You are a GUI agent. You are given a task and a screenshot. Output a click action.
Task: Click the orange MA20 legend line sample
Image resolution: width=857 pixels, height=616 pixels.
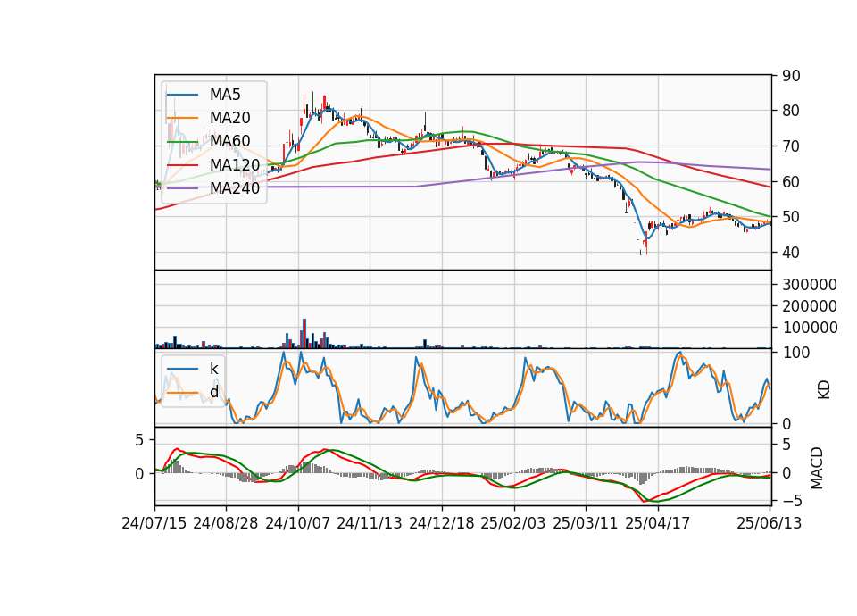pos(182,118)
